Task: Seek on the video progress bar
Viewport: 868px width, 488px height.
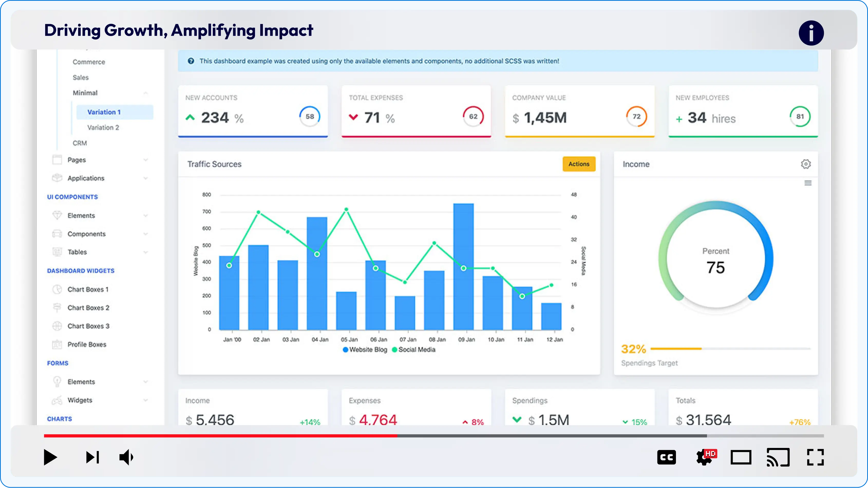Action: tap(434, 436)
